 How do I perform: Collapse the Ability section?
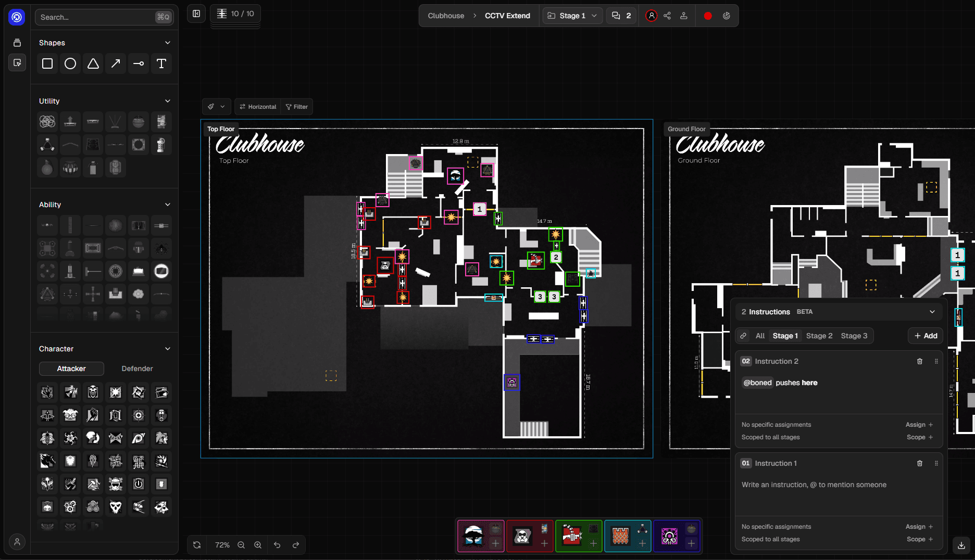pos(168,205)
